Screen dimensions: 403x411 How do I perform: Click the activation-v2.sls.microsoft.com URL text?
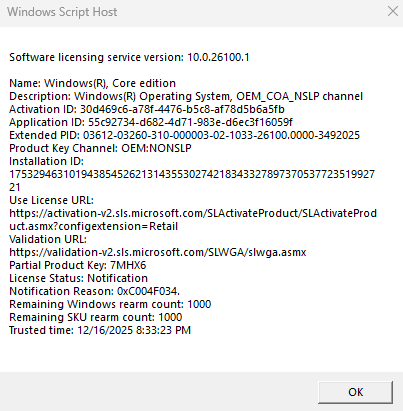(x=193, y=213)
